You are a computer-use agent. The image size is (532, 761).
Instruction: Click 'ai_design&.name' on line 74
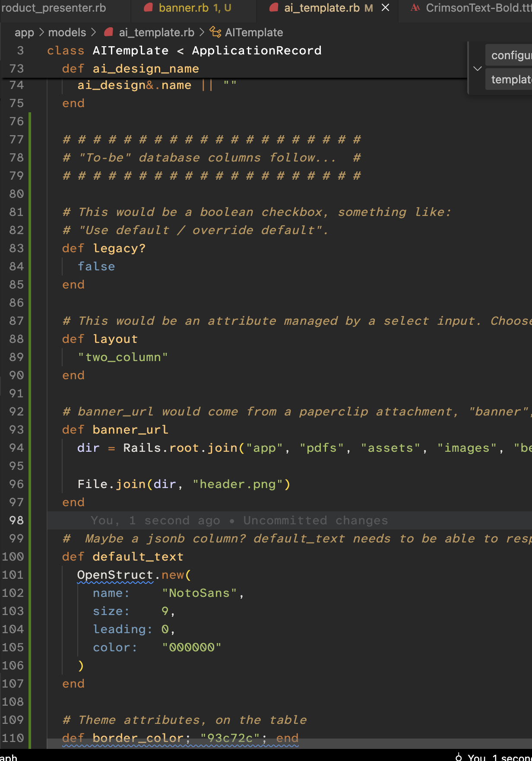pyautogui.click(x=134, y=85)
